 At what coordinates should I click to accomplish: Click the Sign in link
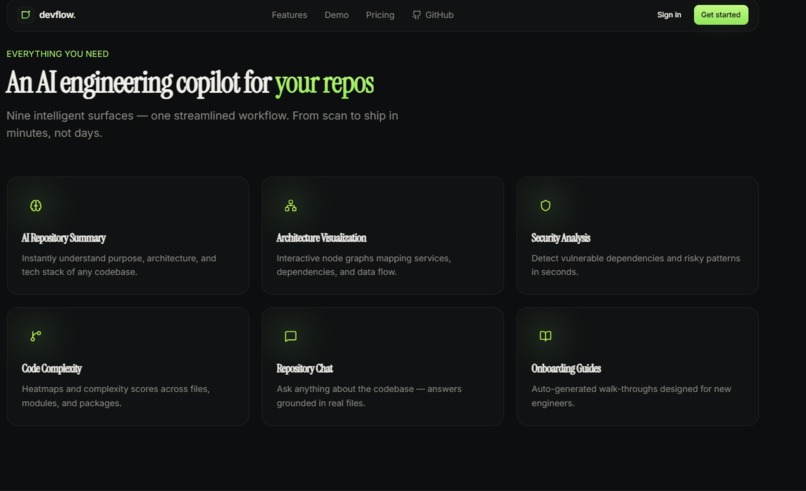click(x=669, y=15)
